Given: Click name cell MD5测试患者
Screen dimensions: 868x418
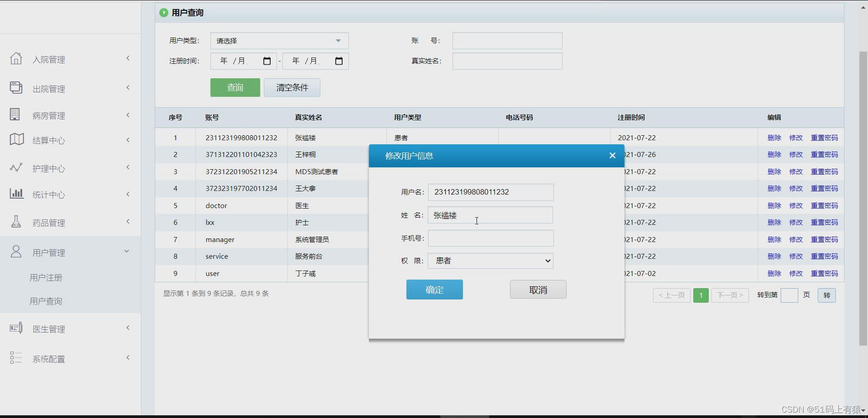Looking at the screenshot, I should [316, 172].
